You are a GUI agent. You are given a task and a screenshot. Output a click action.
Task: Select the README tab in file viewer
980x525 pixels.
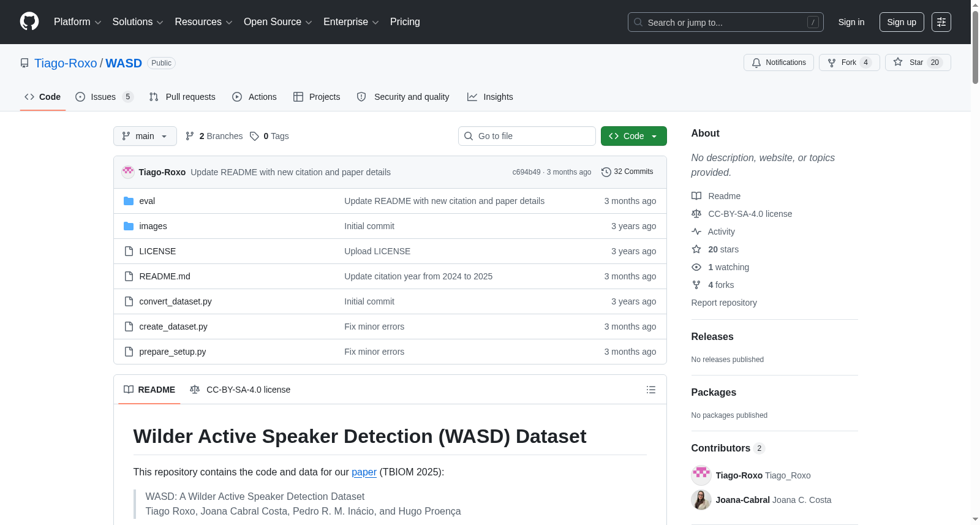tap(149, 390)
